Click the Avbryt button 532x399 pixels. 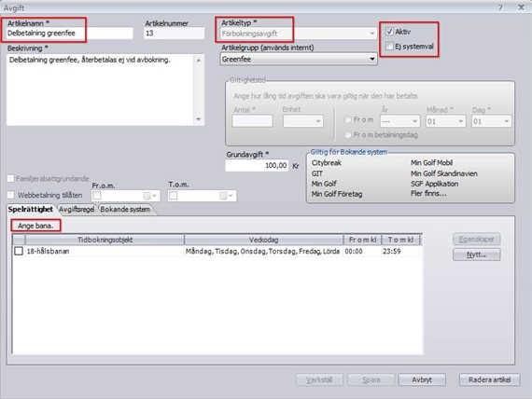pyautogui.click(x=422, y=379)
